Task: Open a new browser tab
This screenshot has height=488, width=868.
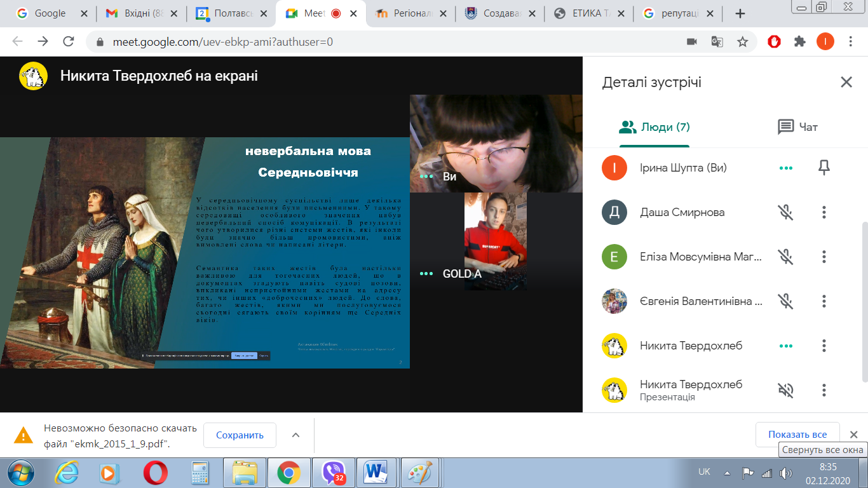Action: [740, 13]
